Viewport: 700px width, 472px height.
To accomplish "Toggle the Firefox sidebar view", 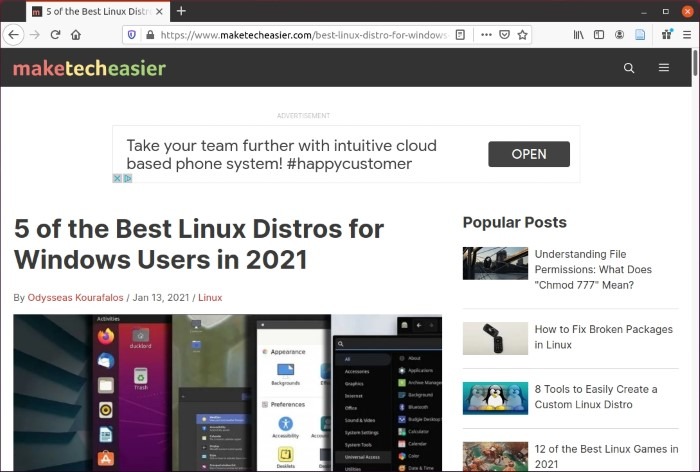I will pos(599,34).
